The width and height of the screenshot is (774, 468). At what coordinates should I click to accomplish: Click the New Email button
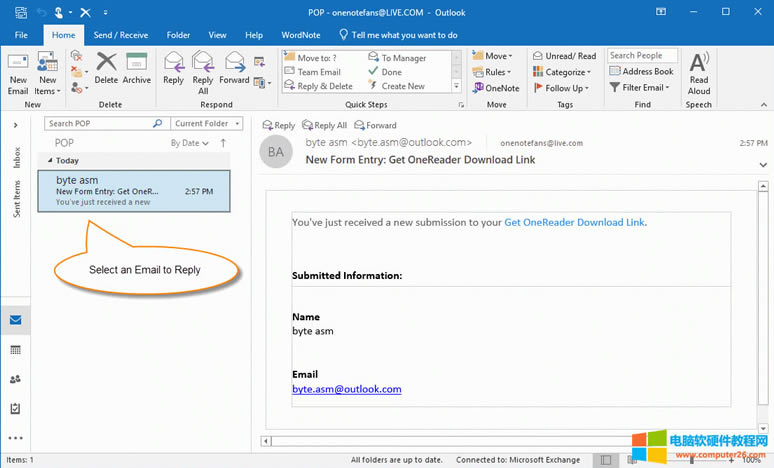point(18,71)
